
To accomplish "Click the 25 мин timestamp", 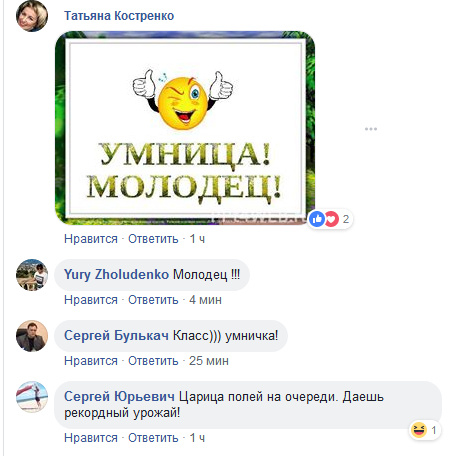I will [x=209, y=361].
